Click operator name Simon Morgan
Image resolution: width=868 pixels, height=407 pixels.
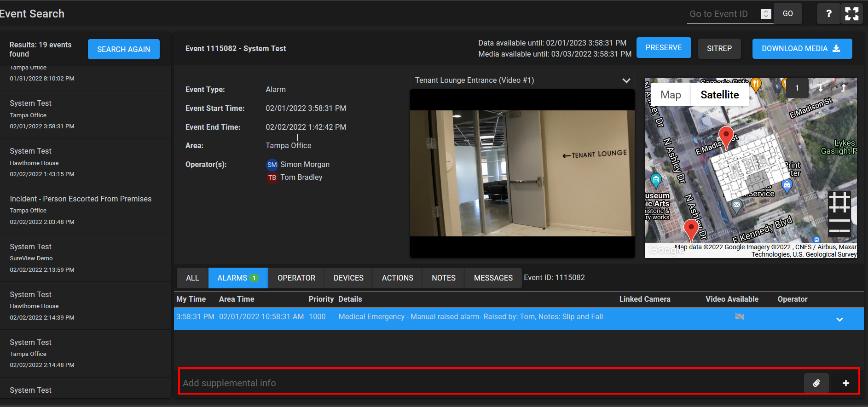tap(305, 165)
